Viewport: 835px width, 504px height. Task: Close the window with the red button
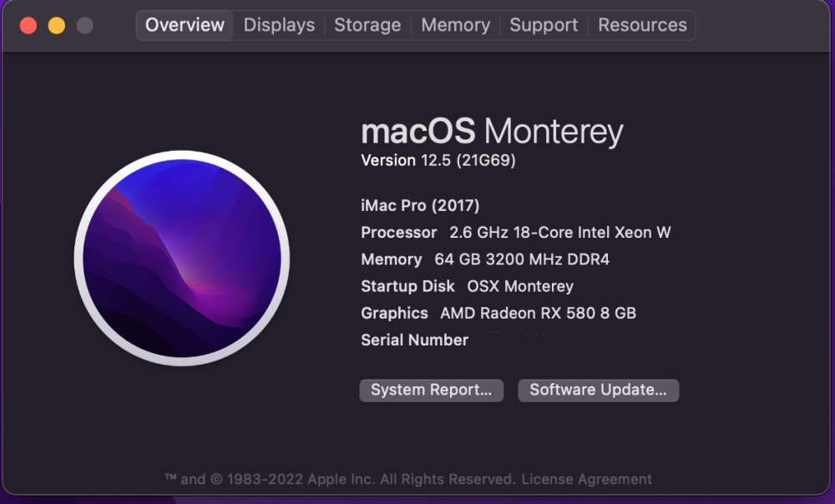(x=28, y=26)
